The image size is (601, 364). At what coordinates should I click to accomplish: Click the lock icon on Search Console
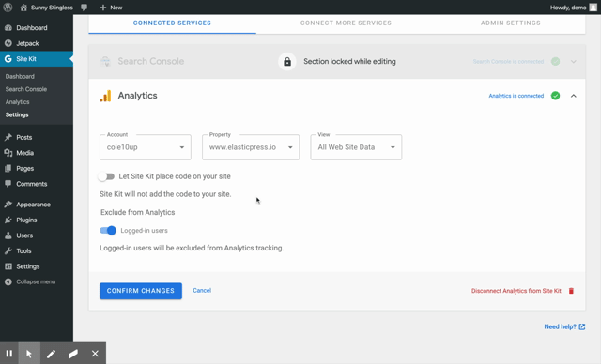click(x=287, y=62)
